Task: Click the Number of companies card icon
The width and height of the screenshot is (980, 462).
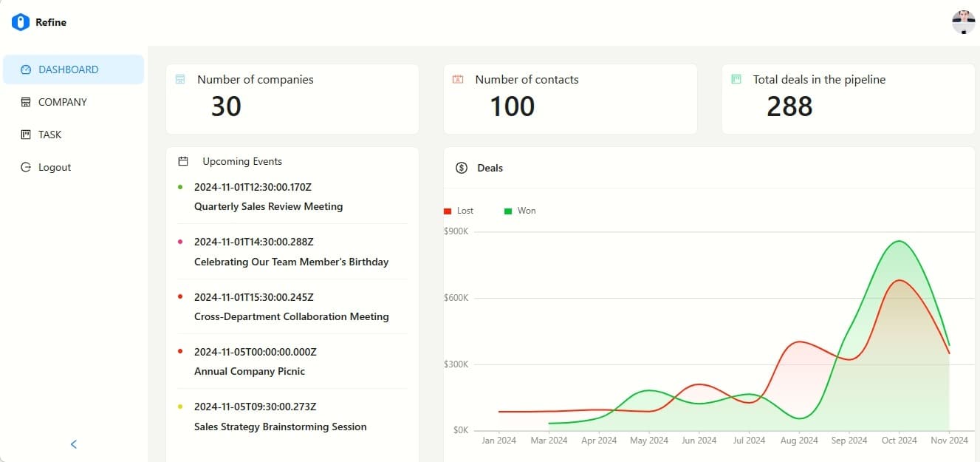Action: pyautogui.click(x=180, y=79)
